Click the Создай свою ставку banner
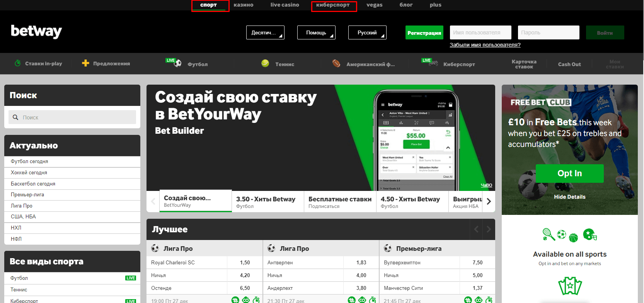 point(321,138)
